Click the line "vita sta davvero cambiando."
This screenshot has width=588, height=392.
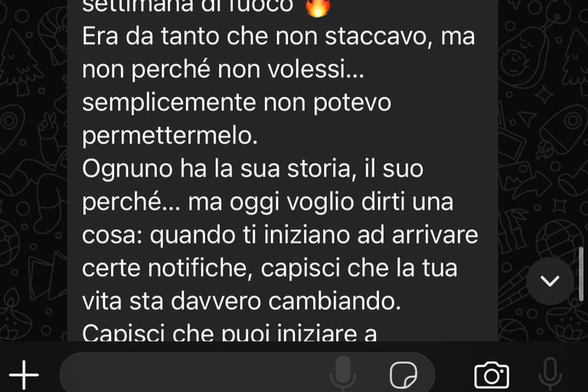[241, 301]
